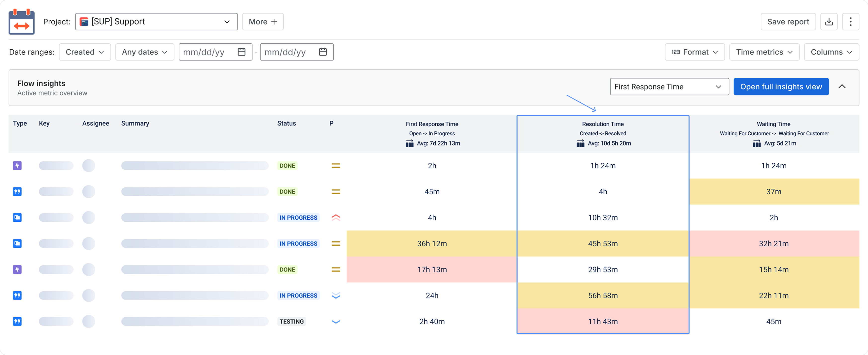Click the More + filter button
868x355 pixels.
(263, 22)
